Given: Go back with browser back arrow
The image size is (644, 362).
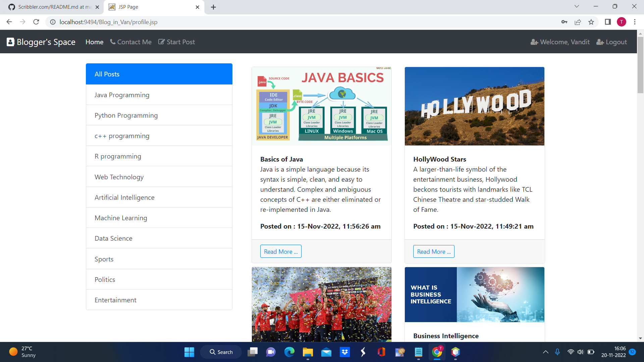Looking at the screenshot, I should tap(9, 22).
